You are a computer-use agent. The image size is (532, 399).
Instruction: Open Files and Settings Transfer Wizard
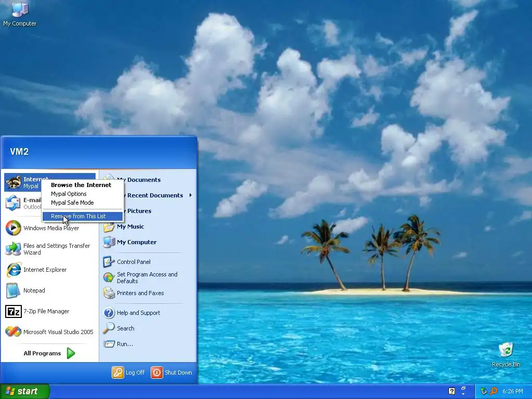(x=49, y=249)
